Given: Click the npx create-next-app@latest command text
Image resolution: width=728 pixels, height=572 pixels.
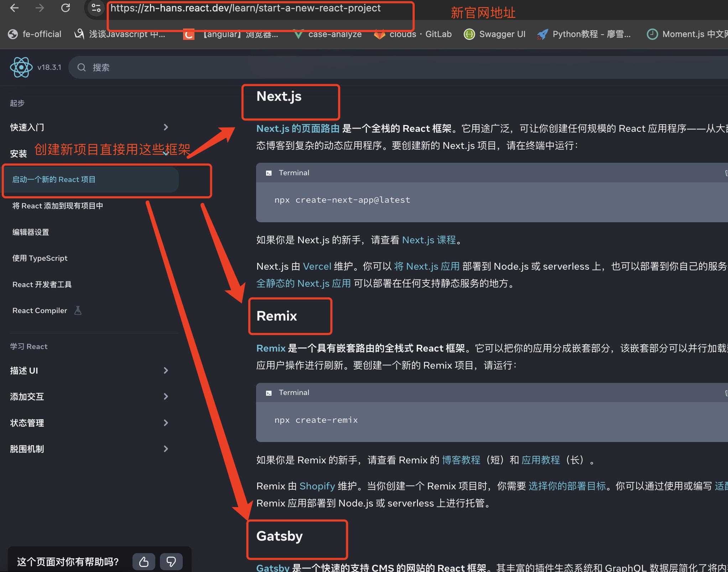Looking at the screenshot, I should click(x=342, y=200).
